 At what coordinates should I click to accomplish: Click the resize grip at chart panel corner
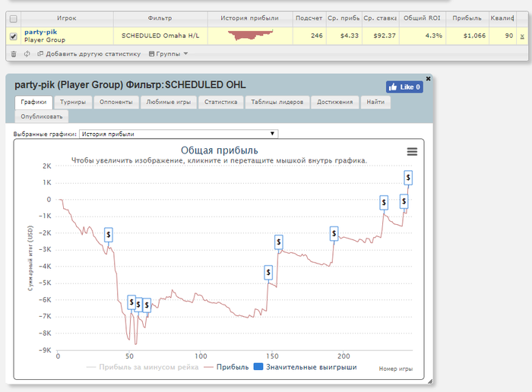point(430,381)
